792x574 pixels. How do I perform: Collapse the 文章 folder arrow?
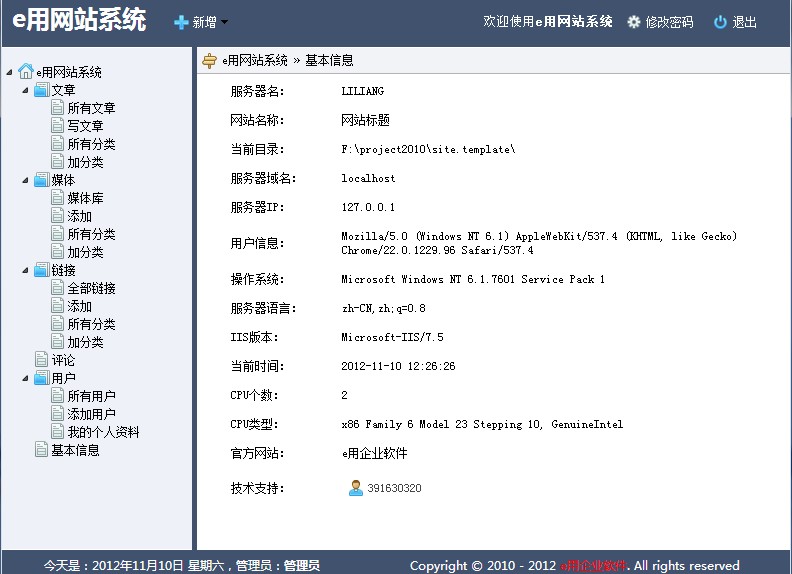25,90
